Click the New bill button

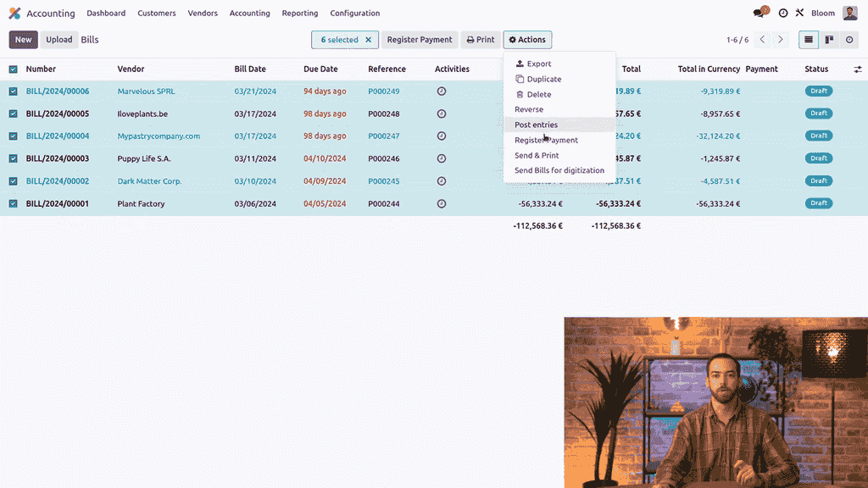(23, 40)
